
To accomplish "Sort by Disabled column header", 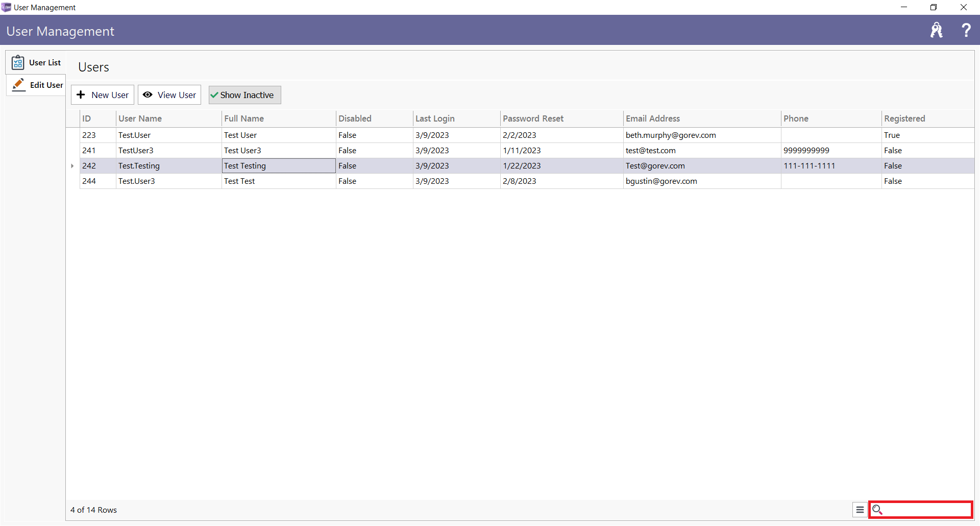I will coord(374,118).
